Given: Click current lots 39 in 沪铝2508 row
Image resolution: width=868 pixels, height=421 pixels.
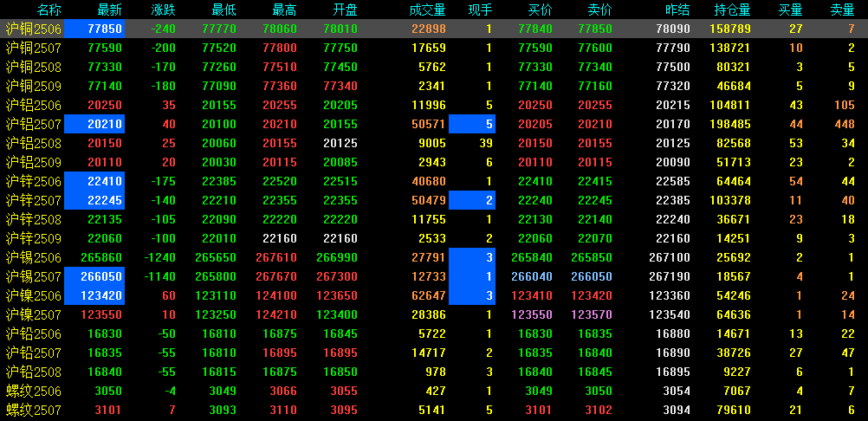Looking at the screenshot, I should click(485, 144).
